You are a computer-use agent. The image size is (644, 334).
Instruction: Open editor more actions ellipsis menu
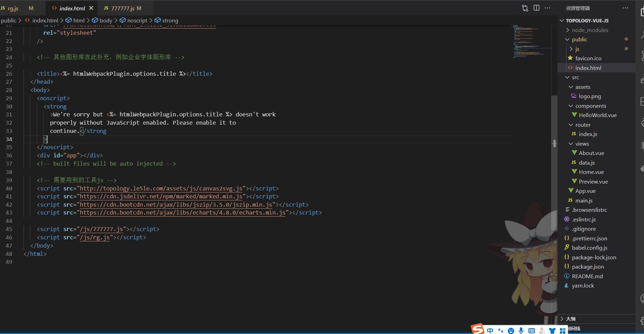coord(547,8)
